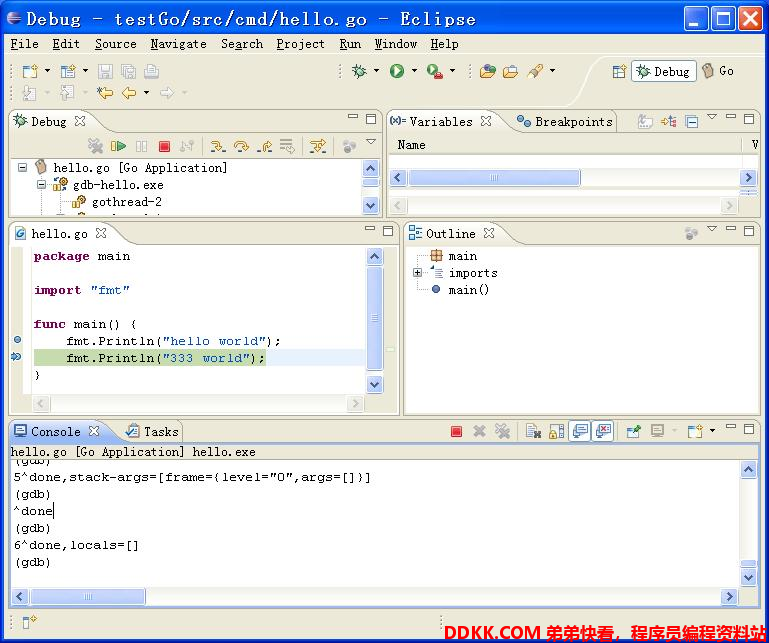Viewport: 769px width, 643px height.
Task: Click the Console horizontal scrollbar thumb
Action: [88, 597]
